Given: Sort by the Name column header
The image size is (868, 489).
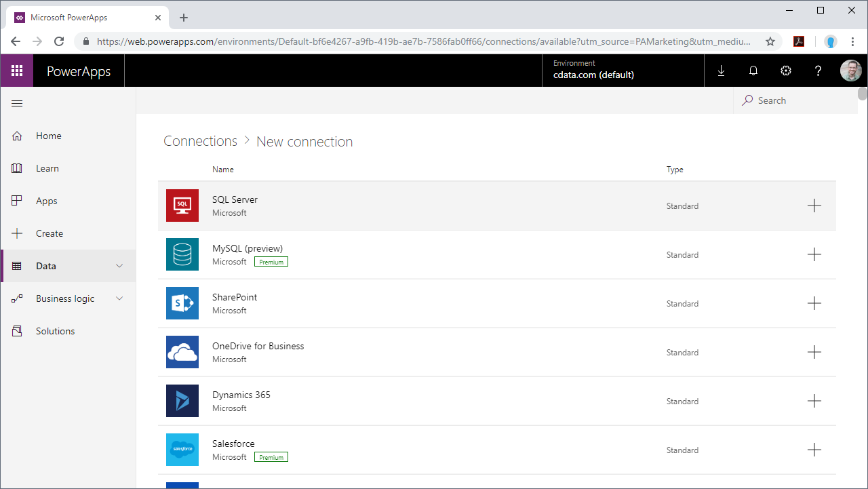Looking at the screenshot, I should 223,170.
